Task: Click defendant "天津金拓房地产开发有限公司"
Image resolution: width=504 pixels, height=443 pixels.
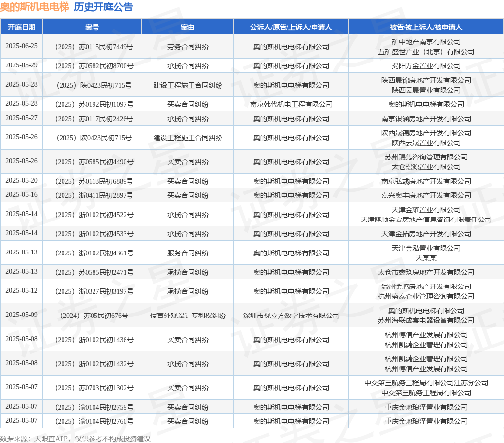Action: tap(426, 234)
